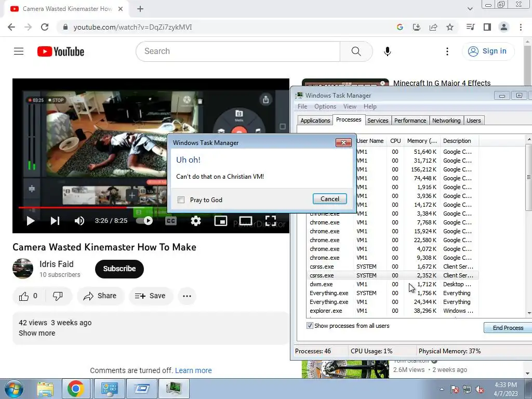This screenshot has width=532, height=399.
Task: Toggle closed captions CC button
Action: point(170,221)
